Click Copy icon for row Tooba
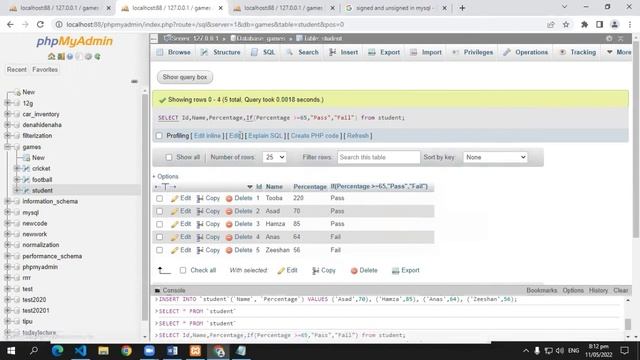Viewport: 640px width, 360px height. coord(200,198)
